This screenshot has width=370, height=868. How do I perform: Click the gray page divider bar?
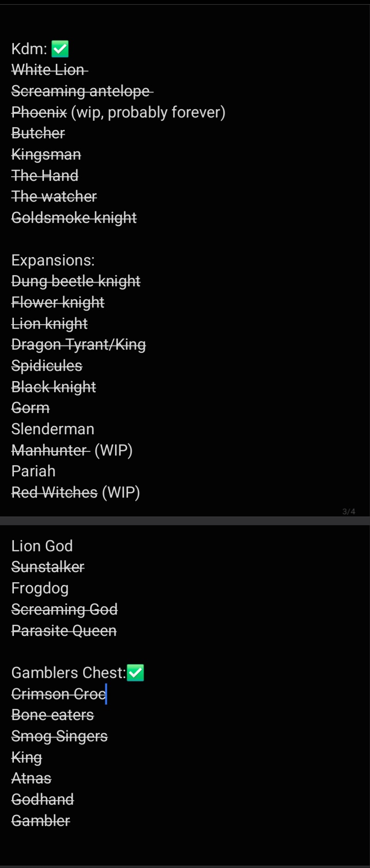click(185, 521)
